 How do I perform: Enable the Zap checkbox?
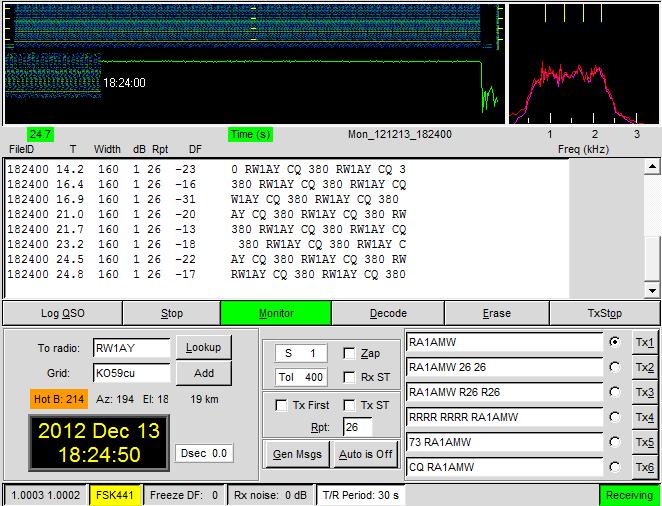point(349,353)
